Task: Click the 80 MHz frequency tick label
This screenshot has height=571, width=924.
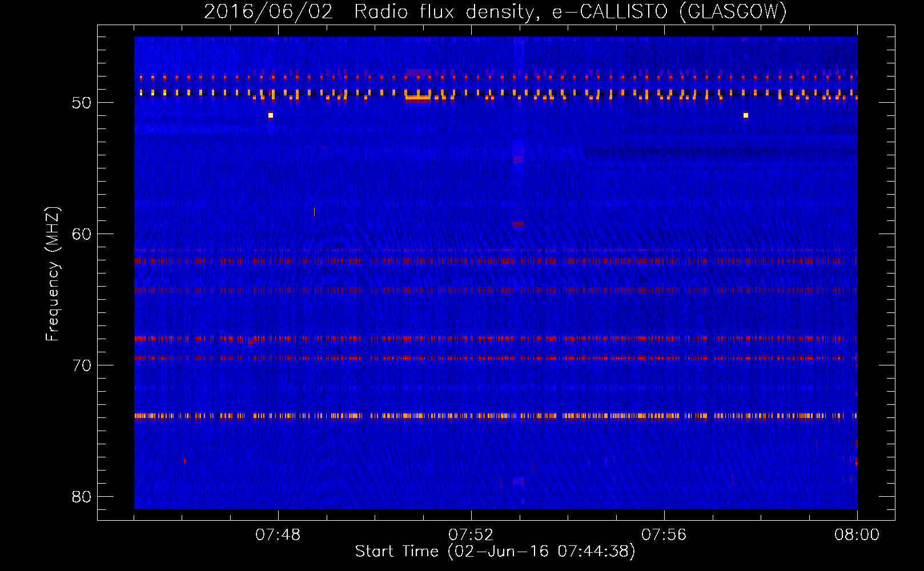Action: click(x=82, y=497)
